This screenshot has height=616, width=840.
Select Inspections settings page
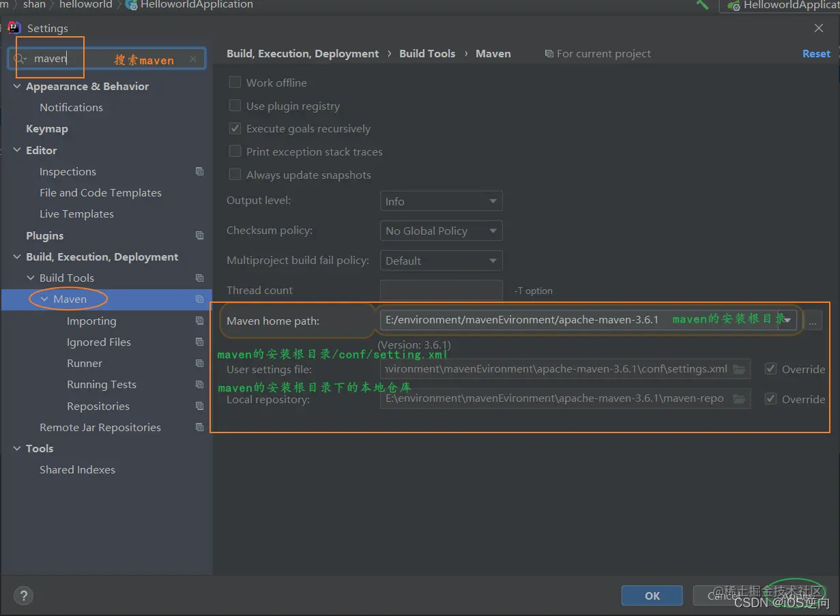(68, 171)
